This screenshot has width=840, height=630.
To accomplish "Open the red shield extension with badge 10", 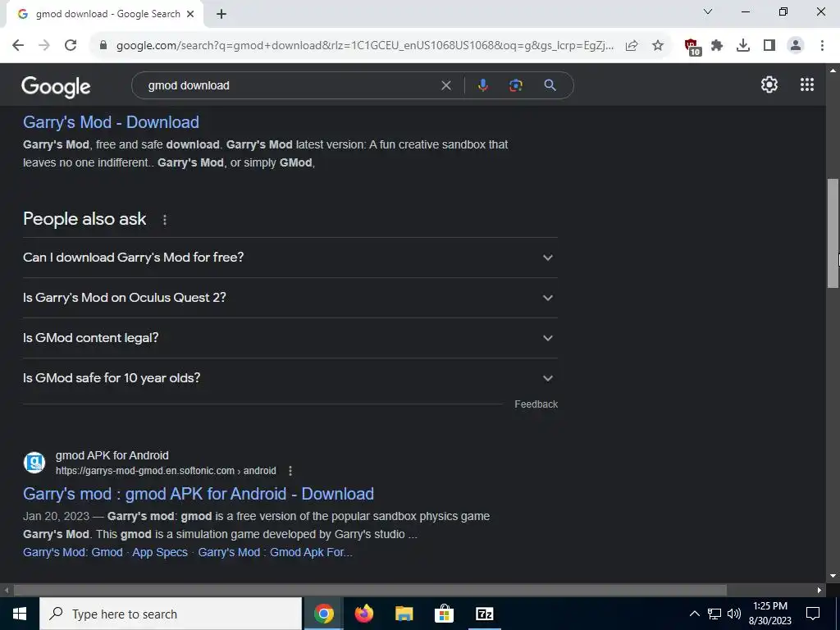I will coord(692,47).
